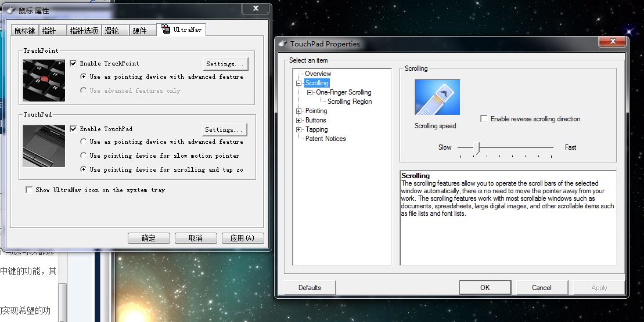Expand the Tapping tree node

299,129
